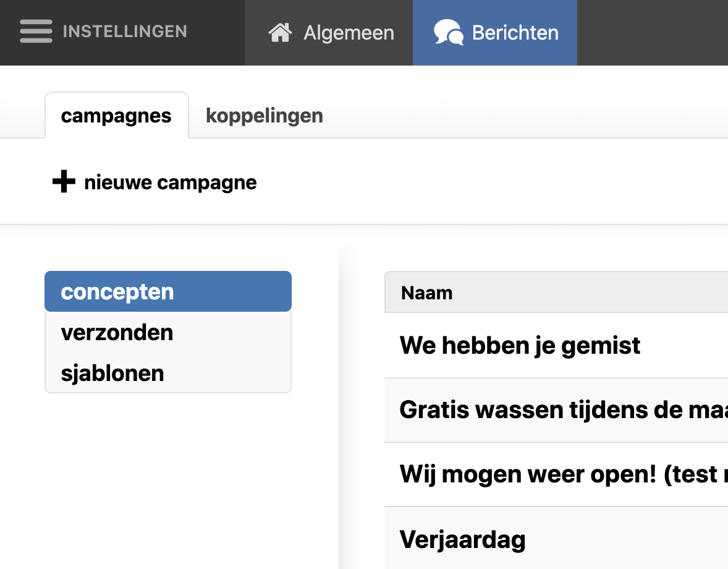728x569 pixels.
Task: Open the campagnes tab
Action: (x=116, y=116)
